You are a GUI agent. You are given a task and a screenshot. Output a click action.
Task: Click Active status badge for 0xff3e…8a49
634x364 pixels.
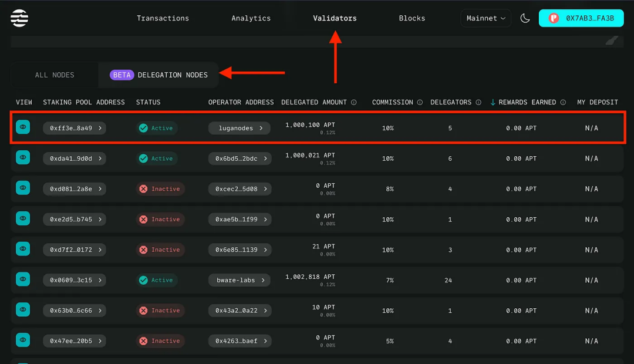157,128
